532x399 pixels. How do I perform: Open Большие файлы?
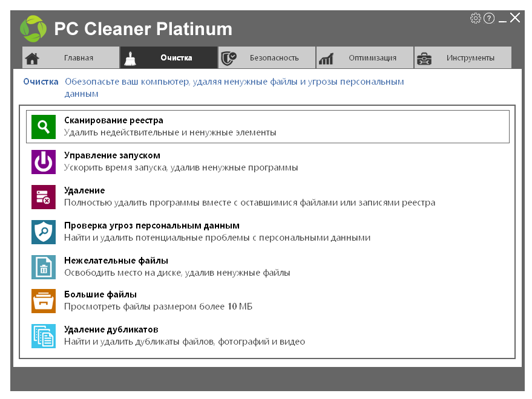[268, 300]
